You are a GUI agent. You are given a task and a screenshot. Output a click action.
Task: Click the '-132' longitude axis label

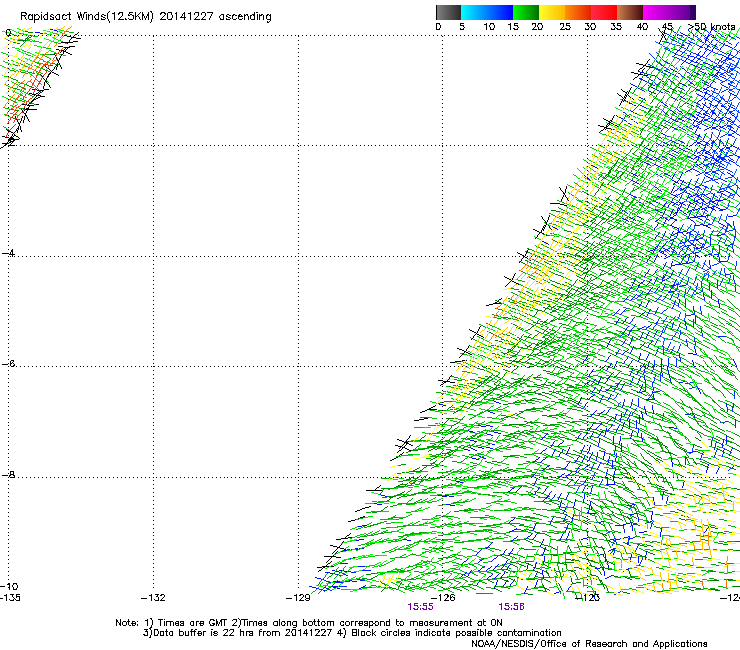tap(153, 598)
